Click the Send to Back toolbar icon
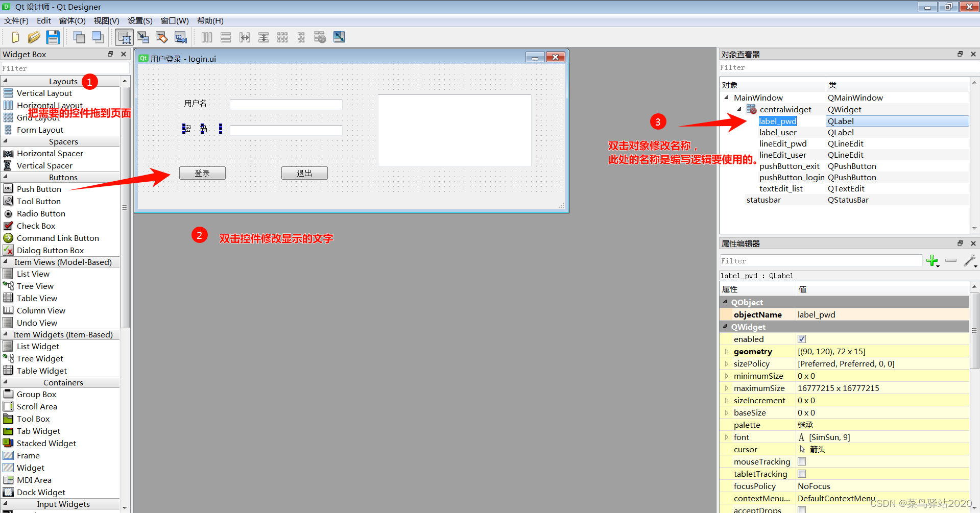Image resolution: width=980 pixels, height=513 pixels. point(79,37)
